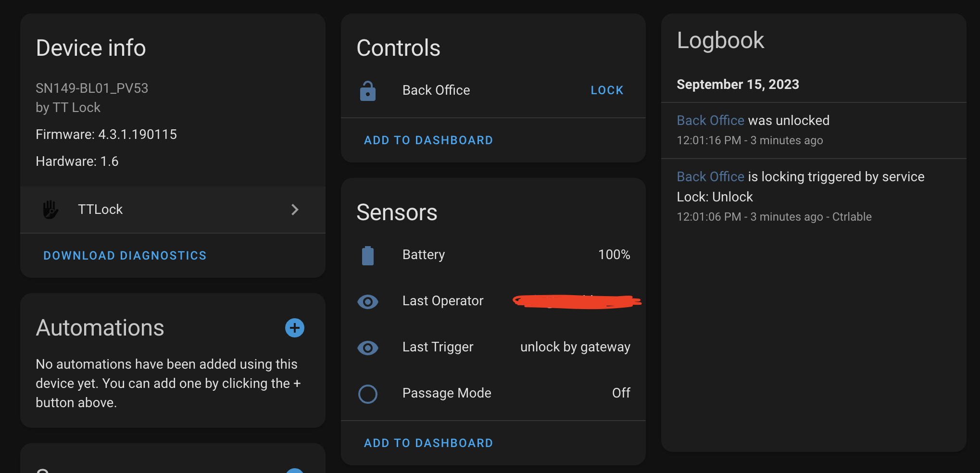Open Back Office from the Logbook entry
Image resolution: width=980 pixels, height=473 pixels.
point(710,120)
